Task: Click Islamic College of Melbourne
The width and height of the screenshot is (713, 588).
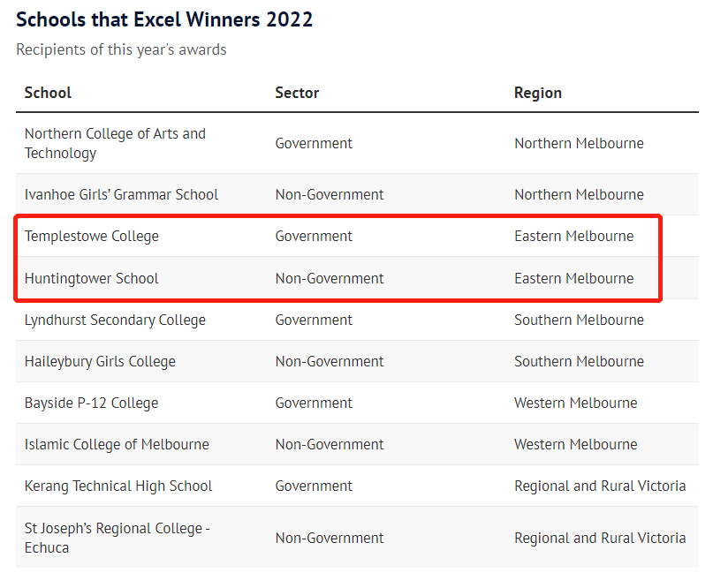Action: point(117,444)
